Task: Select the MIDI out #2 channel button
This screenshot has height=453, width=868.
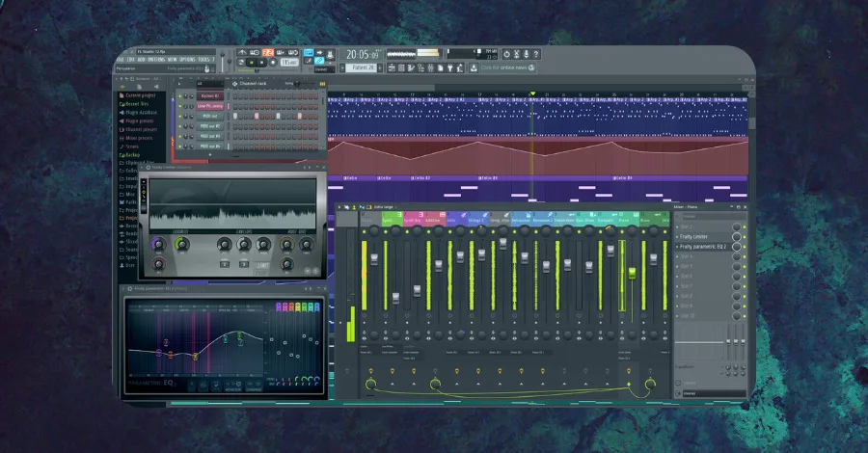Action: [210, 126]
